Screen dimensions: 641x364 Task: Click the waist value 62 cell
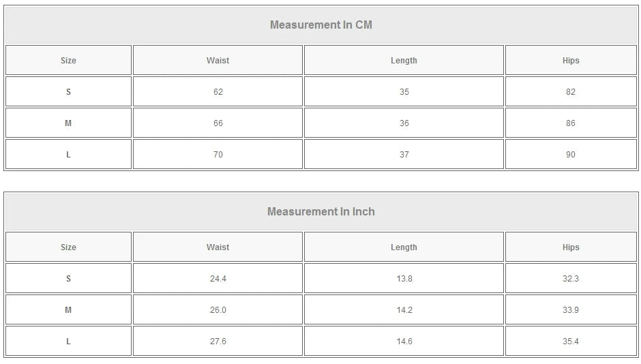coord(218,92)
